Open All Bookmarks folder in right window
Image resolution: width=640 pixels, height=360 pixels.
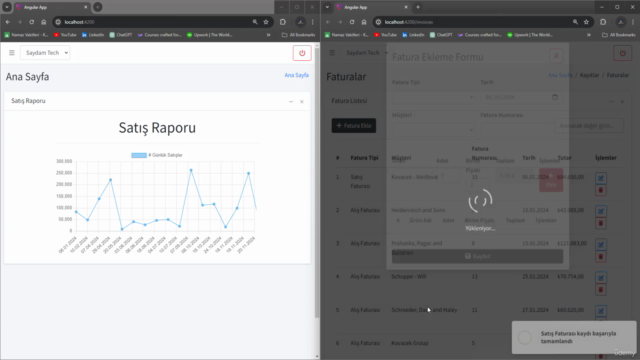[619, 35]
